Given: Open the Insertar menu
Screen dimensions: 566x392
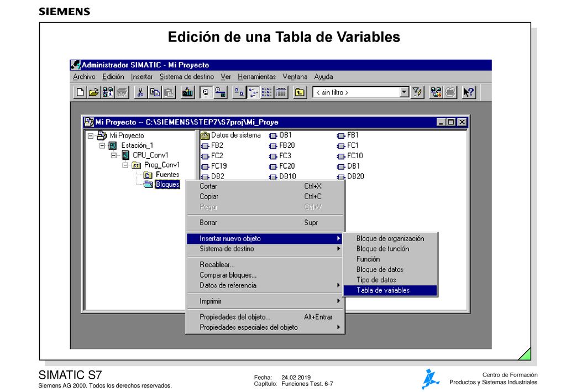Looking at the screenshot, I should (x=141, y=77).
